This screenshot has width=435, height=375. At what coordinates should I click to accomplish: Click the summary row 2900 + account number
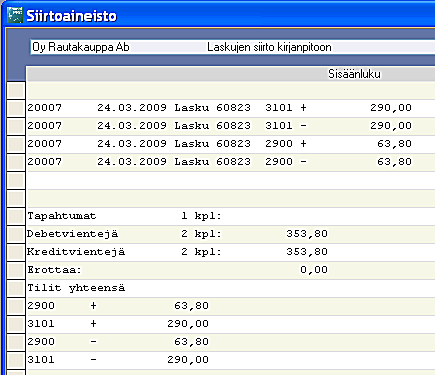pos(41,306)
